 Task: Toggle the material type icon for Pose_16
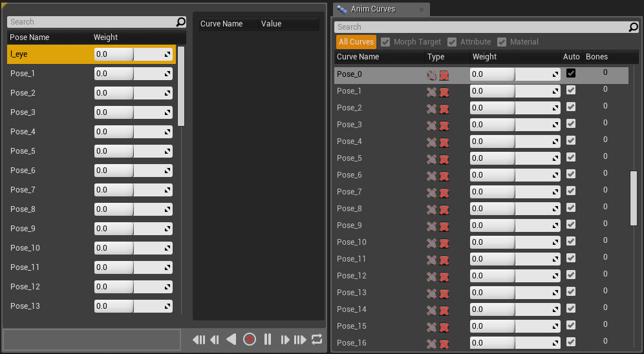444,344
